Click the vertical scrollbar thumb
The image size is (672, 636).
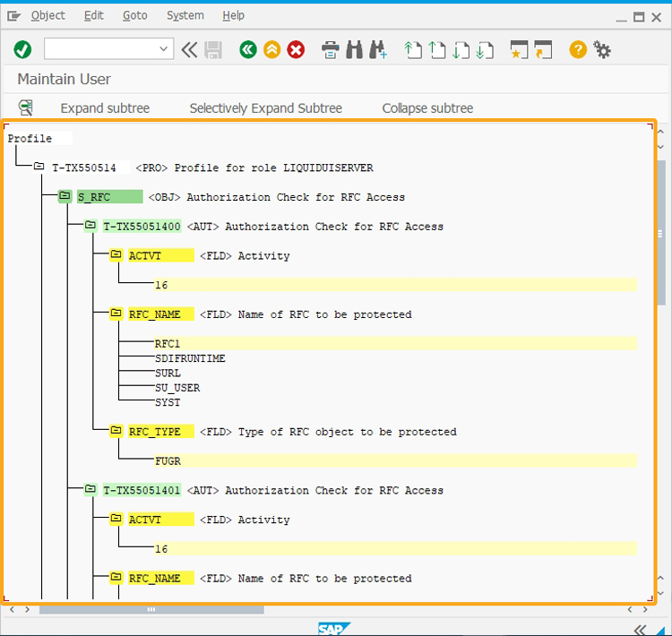pos(660,233)
